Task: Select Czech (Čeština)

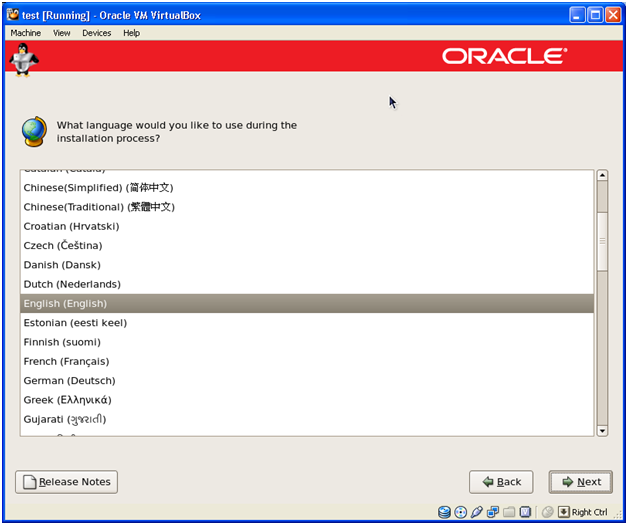Action: point(307,245)
